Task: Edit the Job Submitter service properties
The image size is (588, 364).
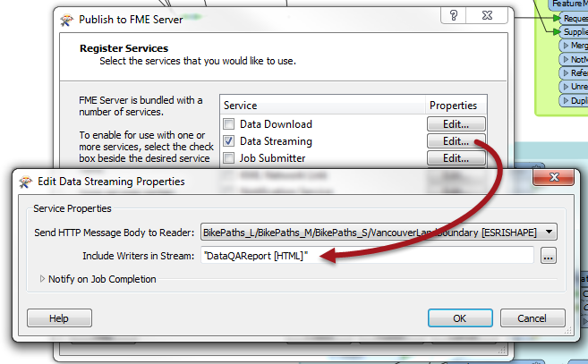Action: coord(456,158)
